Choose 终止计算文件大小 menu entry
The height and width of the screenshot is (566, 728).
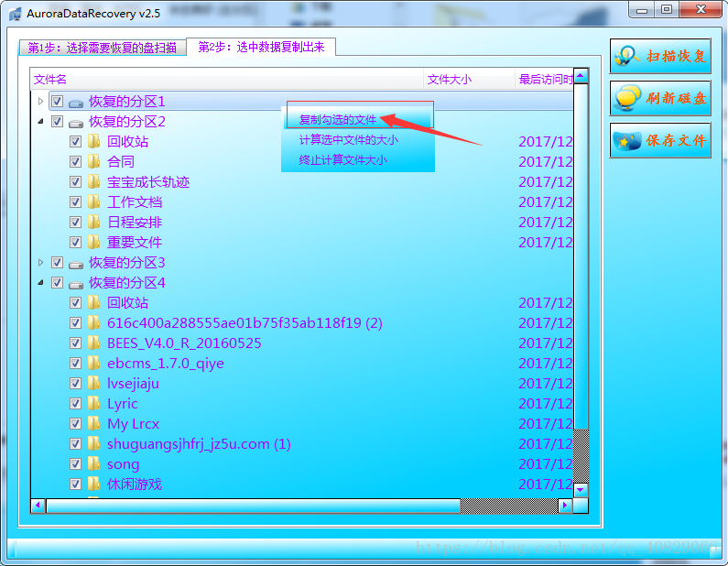[x=358, y=160]
